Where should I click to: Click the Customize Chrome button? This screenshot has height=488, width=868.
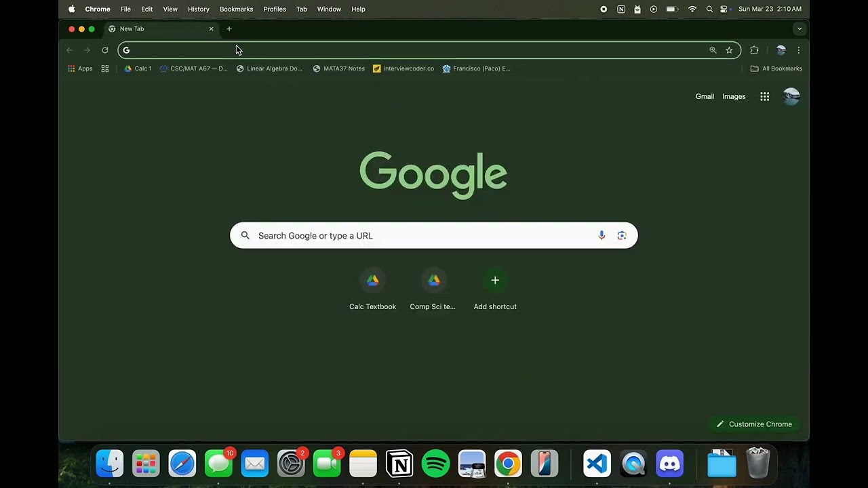[x=754, y=424]
